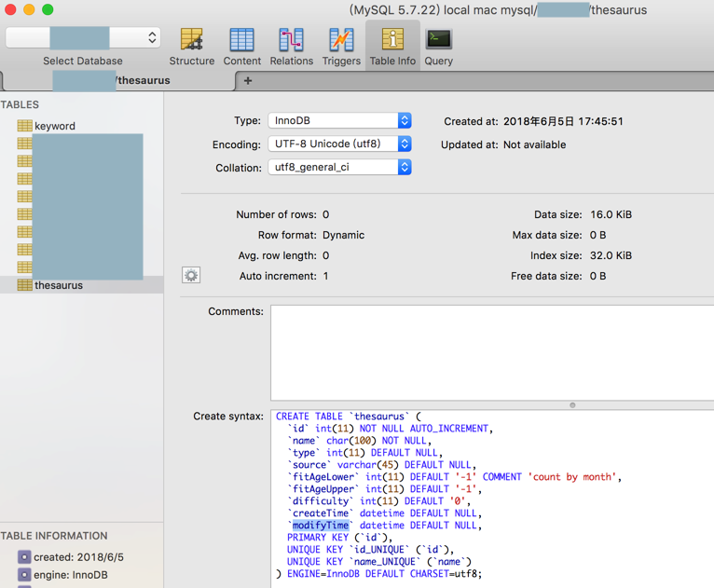Open the Triggers view
This screenshot has height=588, width=714.
341,47
